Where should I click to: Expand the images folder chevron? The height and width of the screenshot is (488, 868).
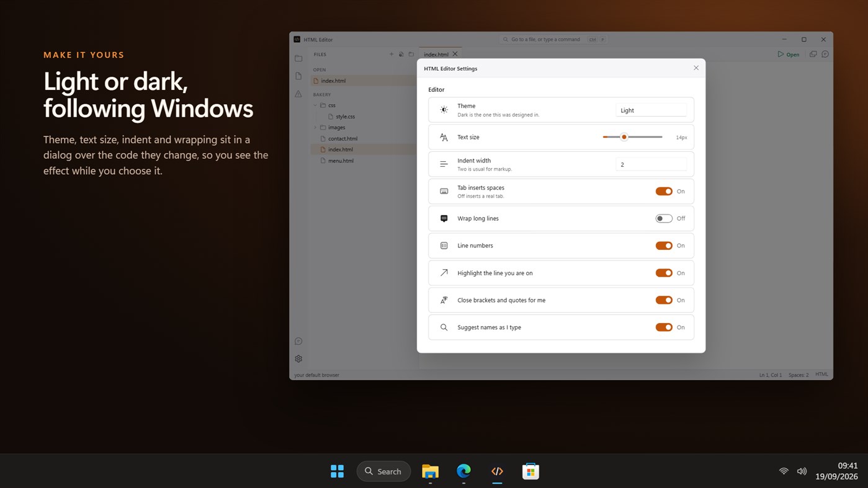click(x=315, y=128)
